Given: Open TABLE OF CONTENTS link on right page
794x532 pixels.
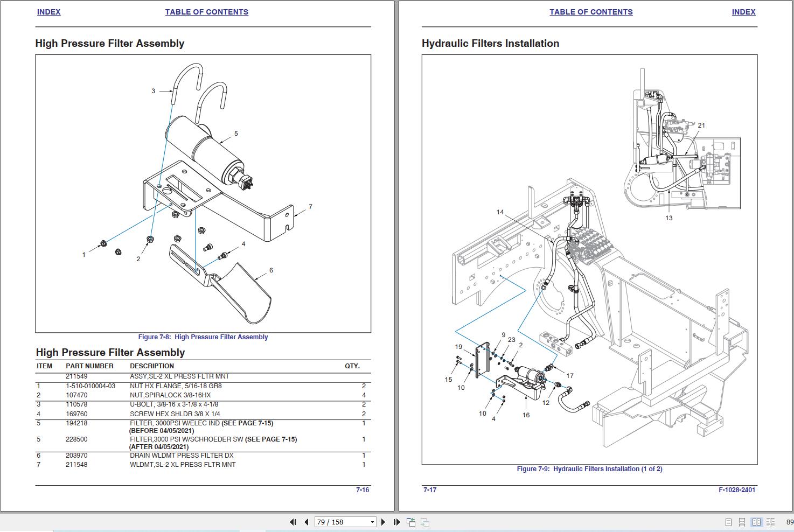Looking at the screenshot, I should 591,12.
